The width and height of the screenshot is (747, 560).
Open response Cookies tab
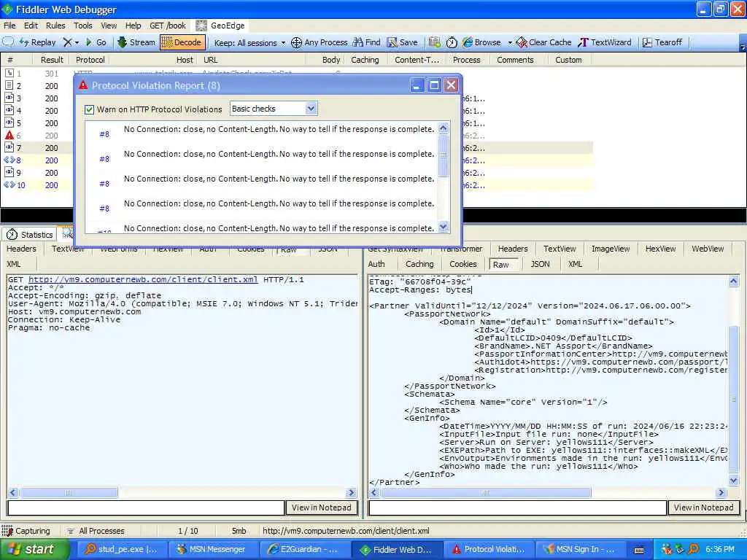(462, 264)
